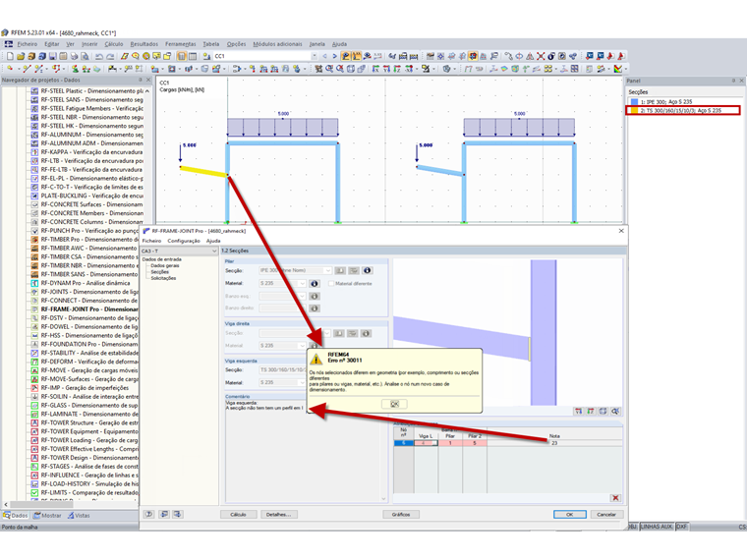This screenshot has width=747, height=560.
Task: Toggle checkbox for RF-EL-PL module
Action: click(34, 178)
